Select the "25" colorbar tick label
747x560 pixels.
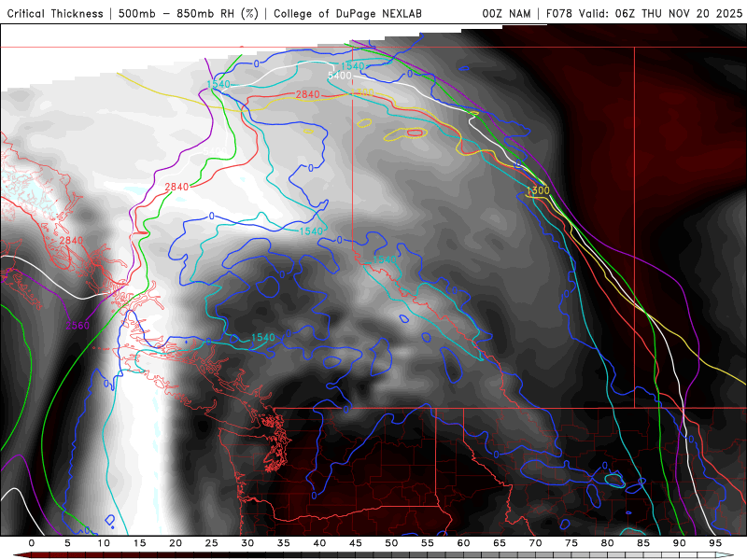[x=212, y=543]
